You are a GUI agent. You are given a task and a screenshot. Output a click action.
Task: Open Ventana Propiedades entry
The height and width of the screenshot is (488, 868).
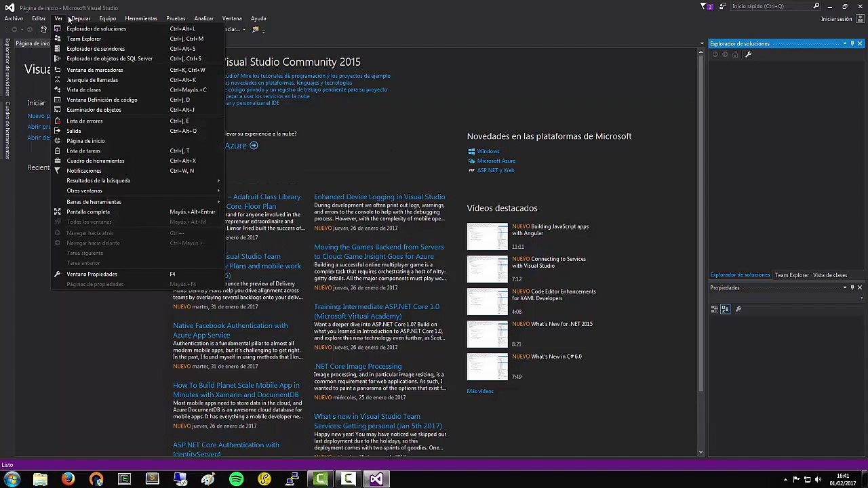[x=137, y=274]
